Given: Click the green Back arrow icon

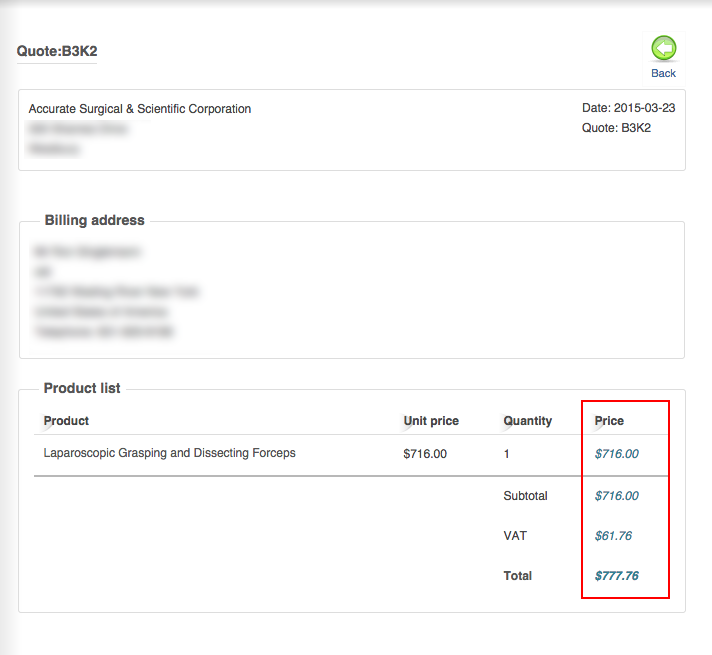Looking at the screenshot, I should click(664, 49).
